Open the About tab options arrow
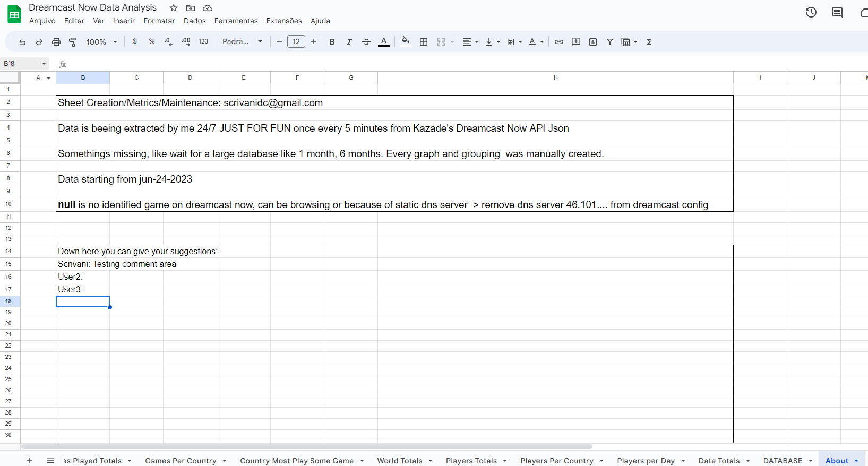This screenshot has height=466, width=868. tap(856, 461)
